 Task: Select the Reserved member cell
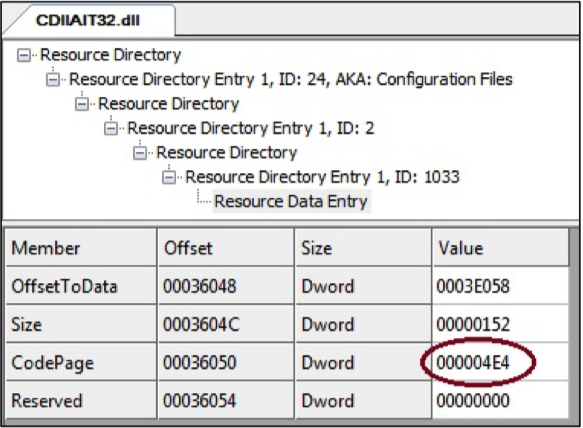pyautogui.click(x=81, y=401)
